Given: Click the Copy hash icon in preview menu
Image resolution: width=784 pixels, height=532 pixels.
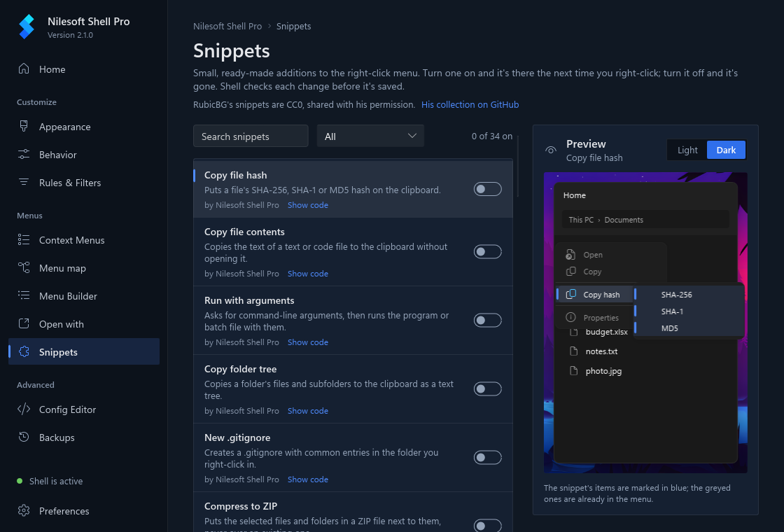Looking at the screenshot, I should [570, 295].
